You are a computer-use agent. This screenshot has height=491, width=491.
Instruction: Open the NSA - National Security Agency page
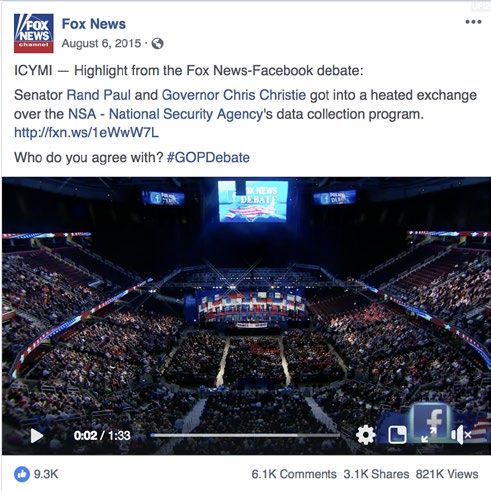tap(166, 114)
